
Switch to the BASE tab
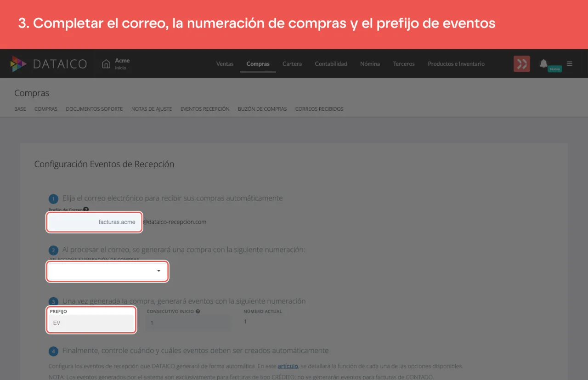coord(20,109)
